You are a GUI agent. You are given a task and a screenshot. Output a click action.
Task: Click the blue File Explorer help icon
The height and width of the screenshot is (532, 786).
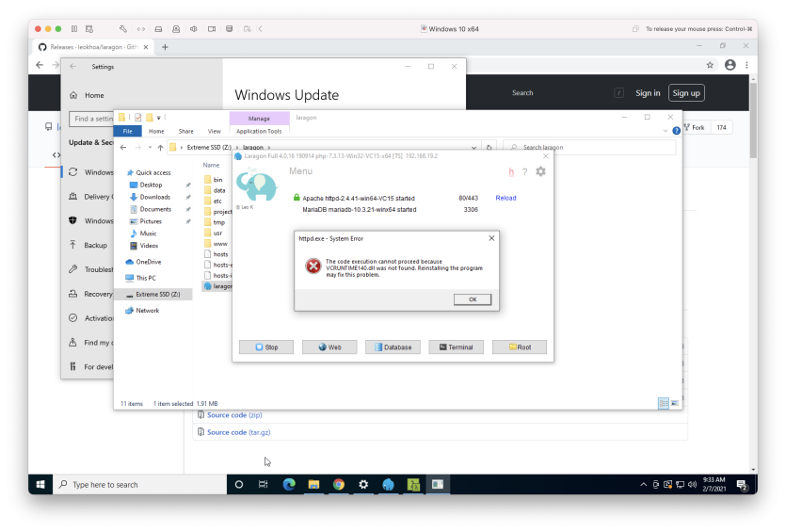pyautogui.click(x=676, y=131)
